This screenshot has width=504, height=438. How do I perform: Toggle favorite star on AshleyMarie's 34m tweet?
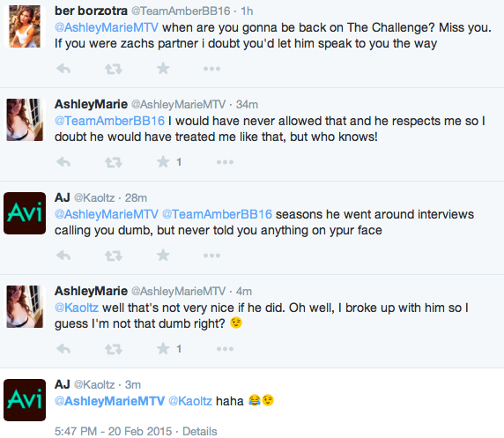tap(163, 162)
